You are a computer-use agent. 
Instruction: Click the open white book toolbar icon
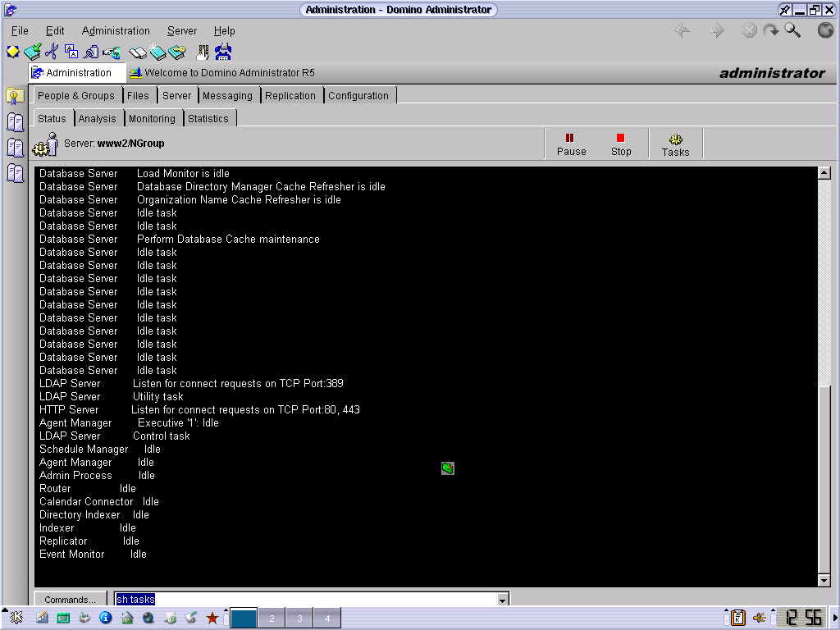(x=138, y=52)
